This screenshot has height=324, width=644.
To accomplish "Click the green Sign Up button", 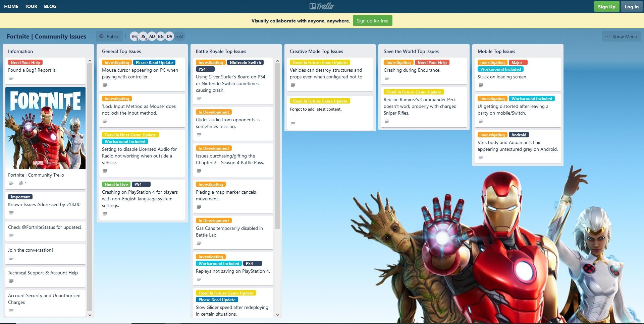I will (606, 7).
